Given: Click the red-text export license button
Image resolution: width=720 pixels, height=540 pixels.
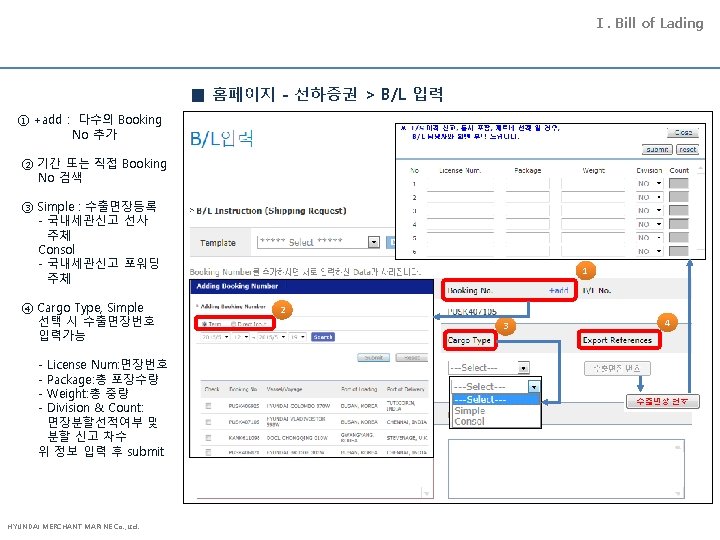Looking at the screenshot, I should pyautogui.click(x=663, y=401).
